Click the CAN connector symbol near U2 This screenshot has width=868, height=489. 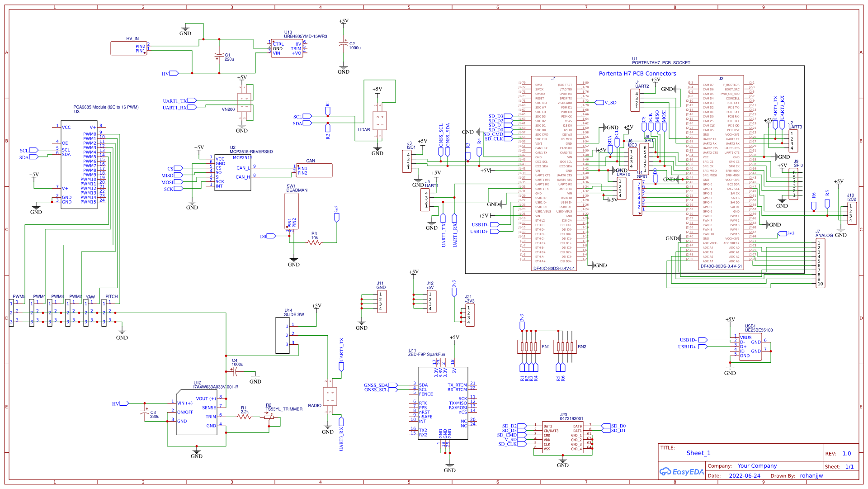tap(314, 170)
